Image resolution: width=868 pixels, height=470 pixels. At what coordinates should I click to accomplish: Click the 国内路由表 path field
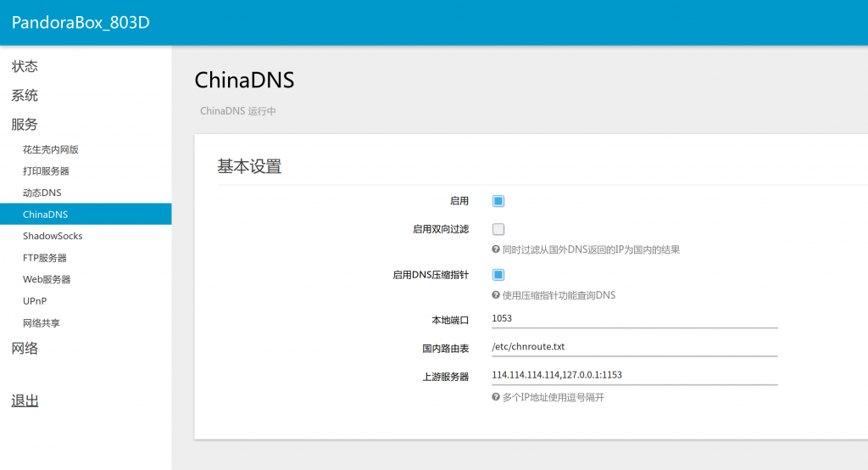634,347
